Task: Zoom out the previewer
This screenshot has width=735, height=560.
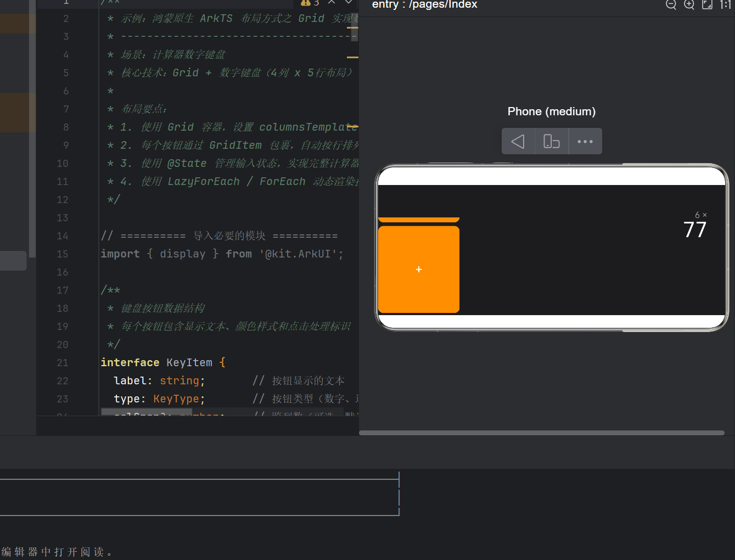Action: pos(671,4)
